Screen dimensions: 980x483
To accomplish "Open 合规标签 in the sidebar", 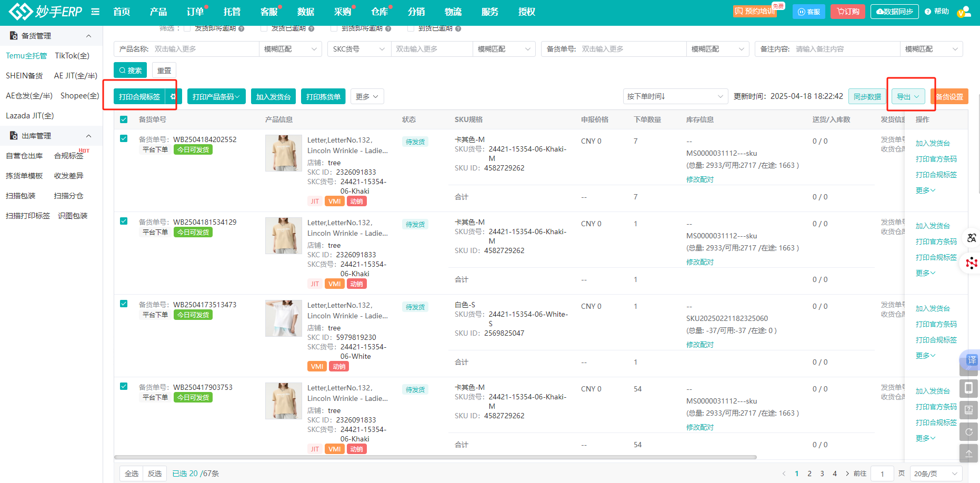I will [69, 156].
